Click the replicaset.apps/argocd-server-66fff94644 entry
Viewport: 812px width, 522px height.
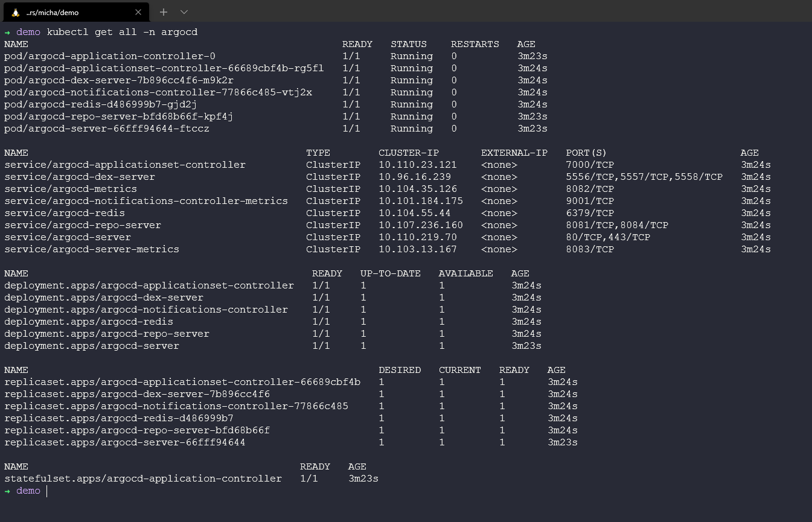[x=124, y=442]
